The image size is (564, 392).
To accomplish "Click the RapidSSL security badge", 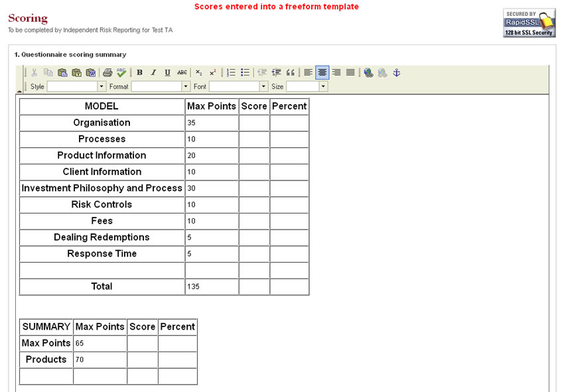I will pyautogui.click(x=529, y=23).
